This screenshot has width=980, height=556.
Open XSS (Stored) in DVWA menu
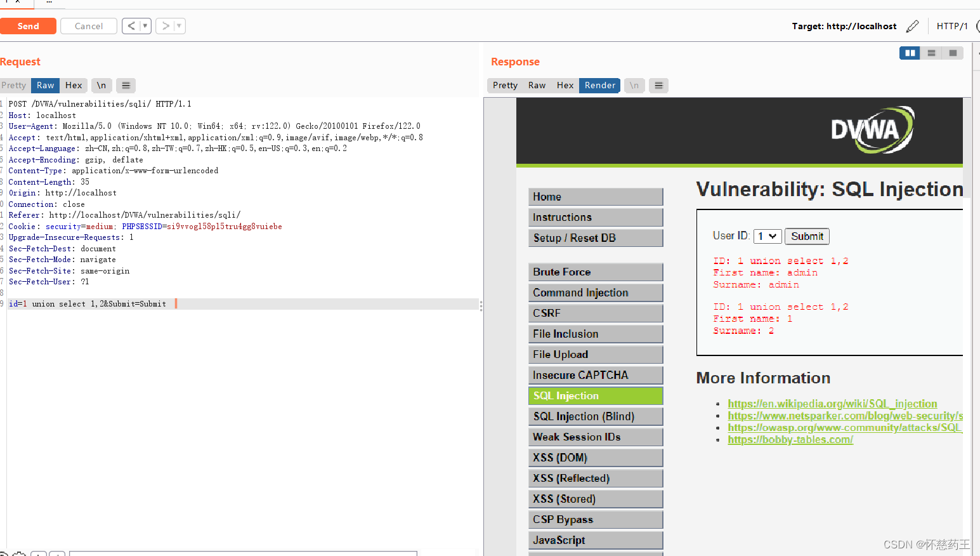tap(596, 499)
